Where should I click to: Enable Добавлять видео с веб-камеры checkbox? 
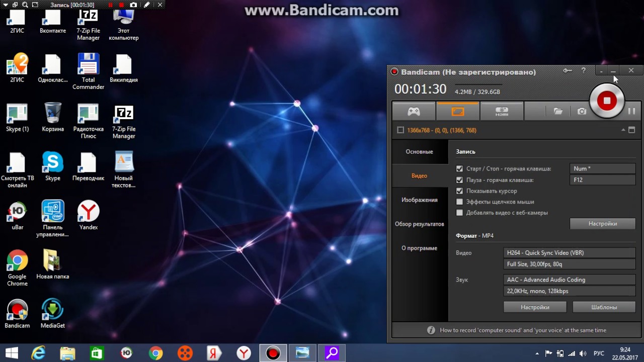(x=459, y=213)
